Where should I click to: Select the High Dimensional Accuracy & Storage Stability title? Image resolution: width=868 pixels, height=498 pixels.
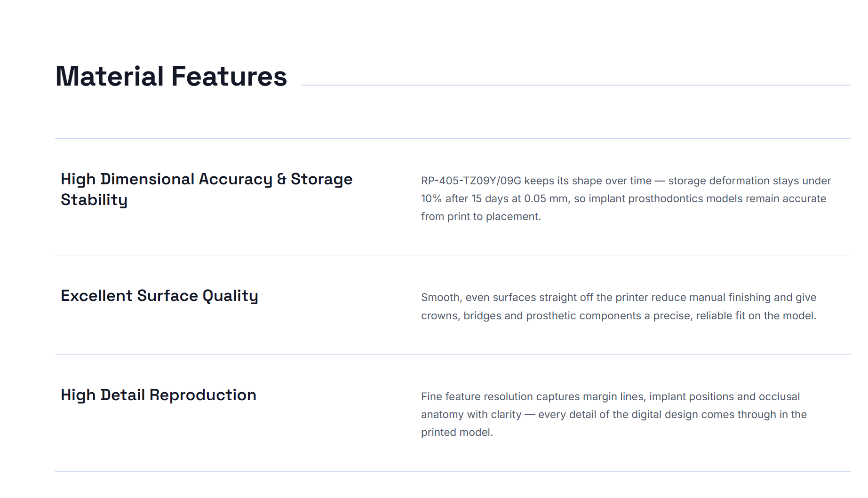tap(207, 190)
